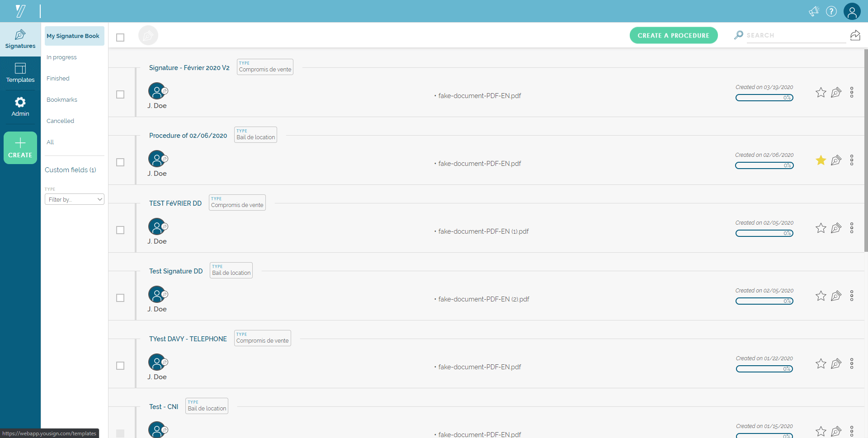The width and height of the screenshot is (868, 438).
Task: Click the CREATE A PROCEDURE button
Action: (674, 35)
